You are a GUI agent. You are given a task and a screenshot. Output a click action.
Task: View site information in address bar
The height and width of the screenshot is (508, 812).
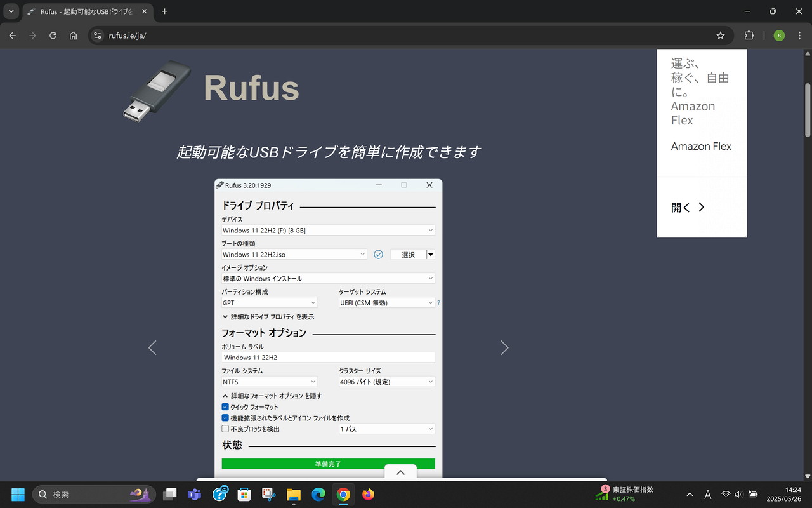[x=97, y=36]
